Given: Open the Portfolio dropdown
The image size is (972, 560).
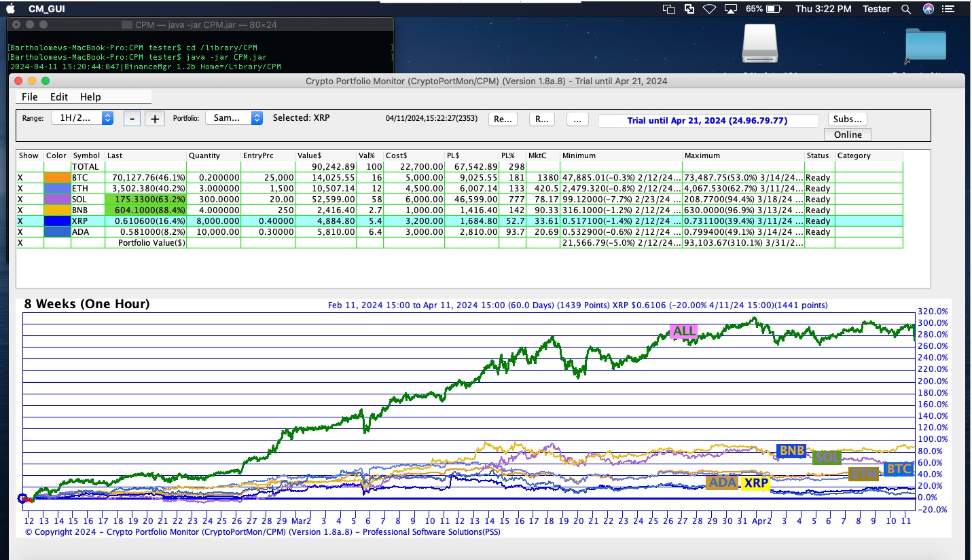Looking at the screenshot, I should [234, 117].
